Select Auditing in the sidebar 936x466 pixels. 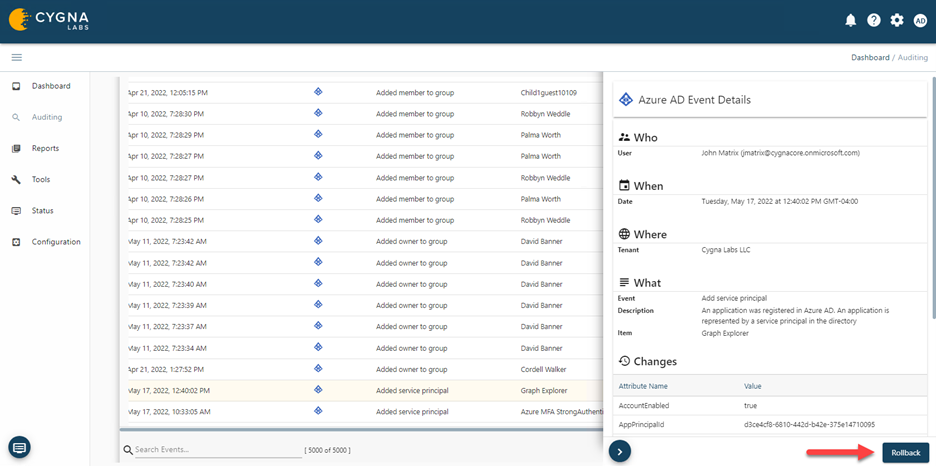point(47,117)
